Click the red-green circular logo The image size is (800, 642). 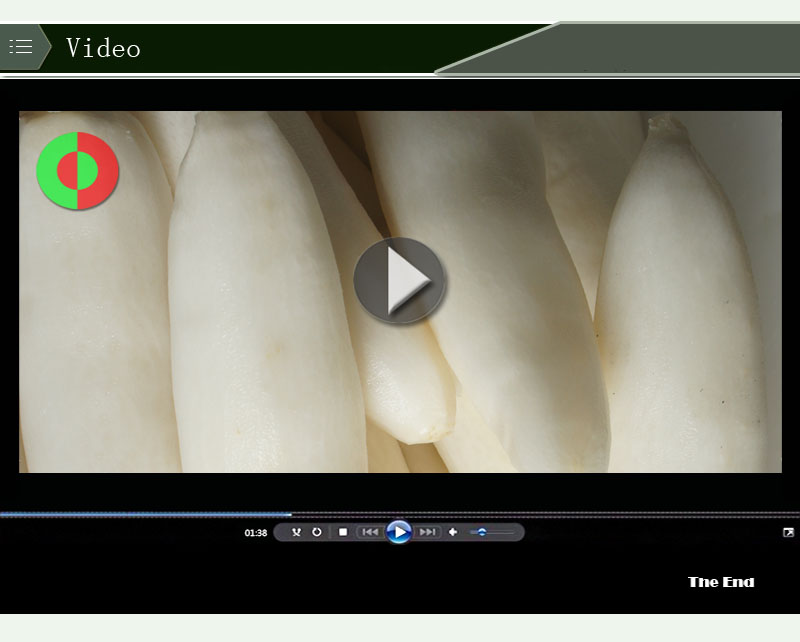click(78, 171)
